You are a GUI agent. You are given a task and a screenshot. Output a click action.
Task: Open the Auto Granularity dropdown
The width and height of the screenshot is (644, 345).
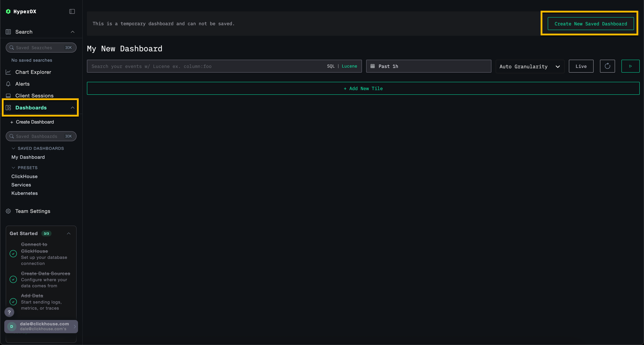coord(530,66)
